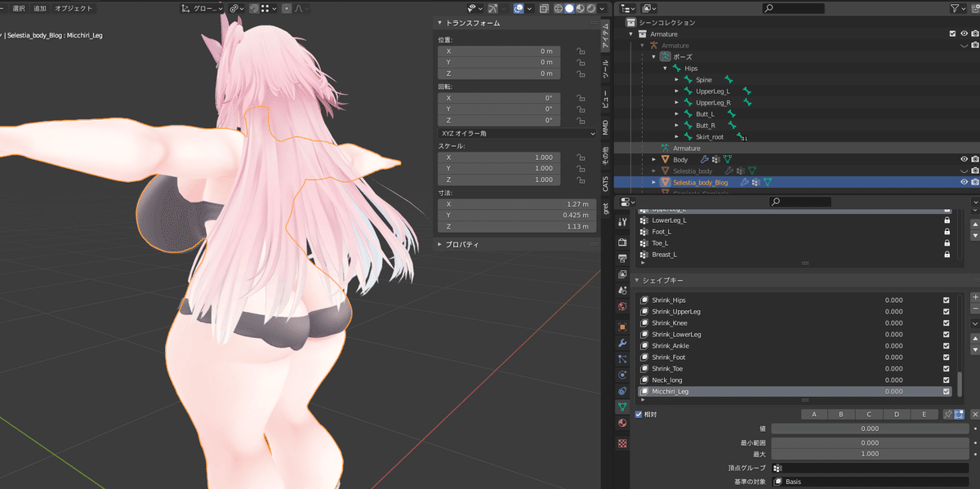Screen dimensions: 980x489
Task: Click shape key slot button E
Action: pyautogui.click(x=924, y=415)
